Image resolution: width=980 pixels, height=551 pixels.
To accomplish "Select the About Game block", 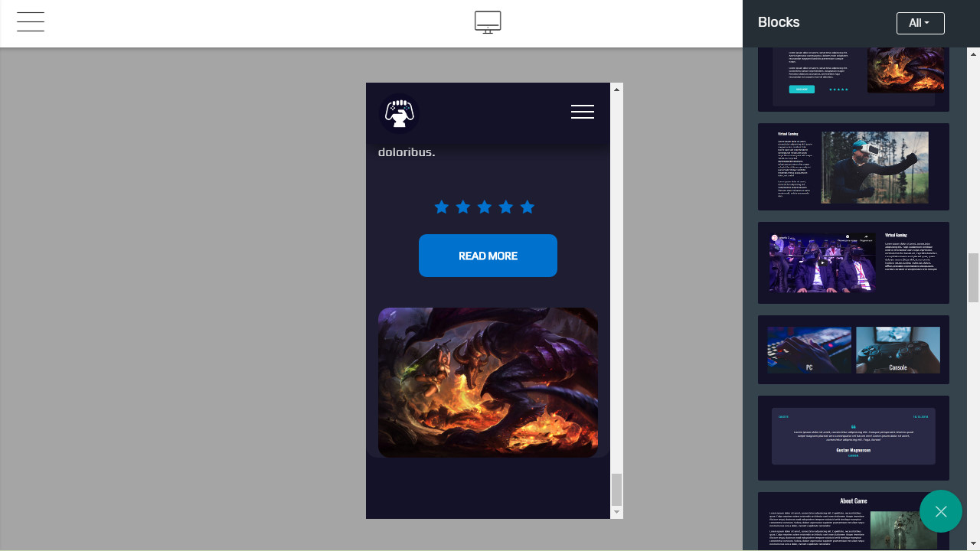I will (x=854, y=521).
